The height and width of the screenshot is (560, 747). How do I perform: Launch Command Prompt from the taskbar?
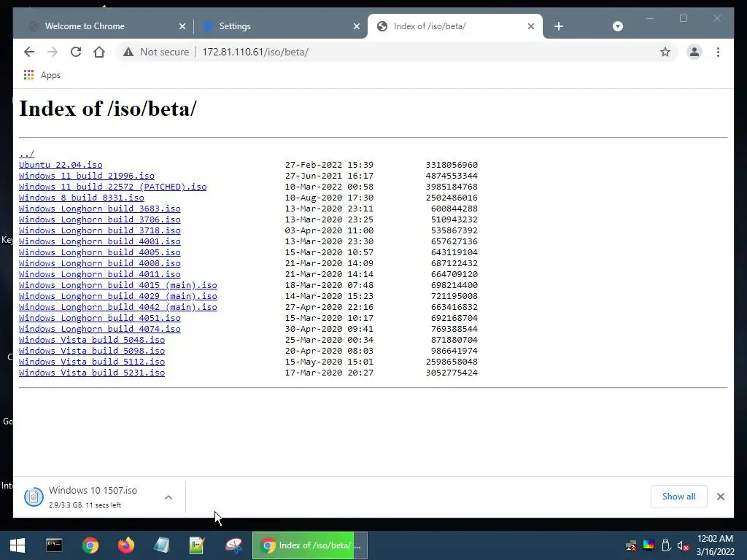[54, 545]
